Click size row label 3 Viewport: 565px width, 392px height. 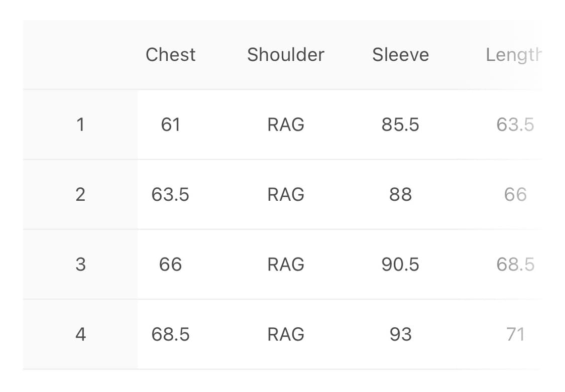(80, 264)
